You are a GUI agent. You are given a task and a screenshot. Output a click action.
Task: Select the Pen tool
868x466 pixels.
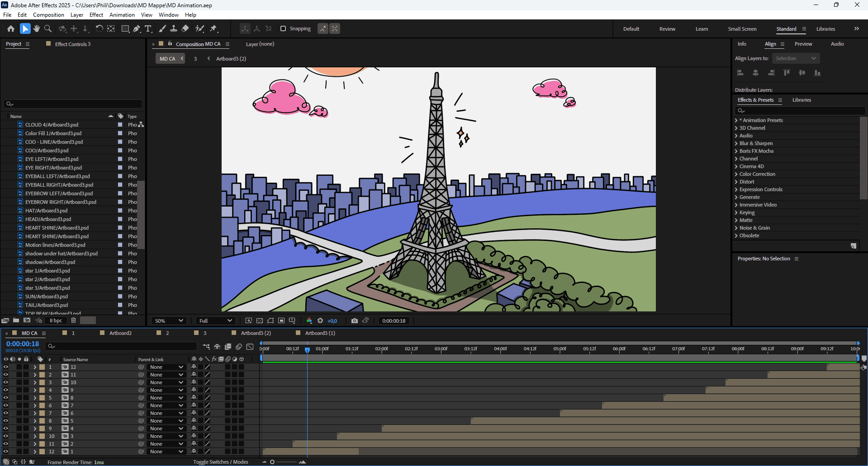click(137, 28)
